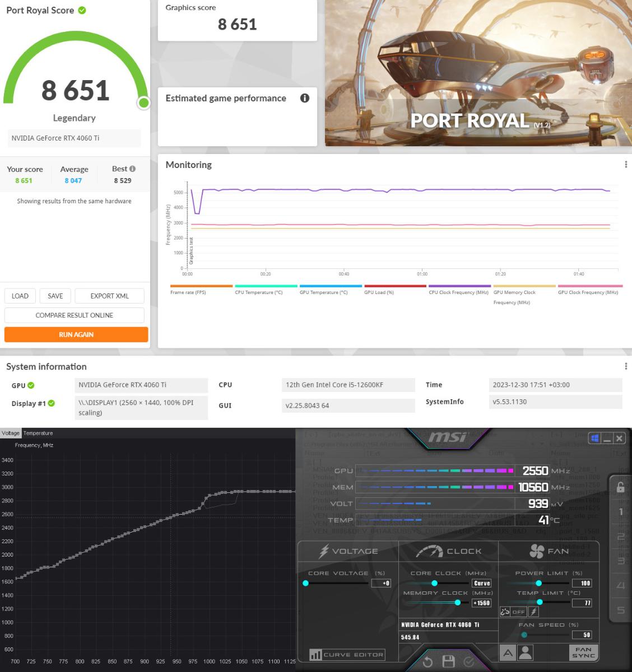This screenshot has height=672, width=632.
Task: Click green check beside Display #1
Action: [x=51, y=403]
